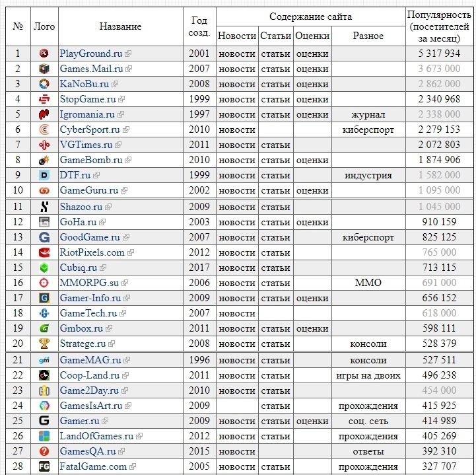The height and width of the screenshot is (475, 476).
Task: Click the VGTimes.ru logo
Action: tap(44, 145)
